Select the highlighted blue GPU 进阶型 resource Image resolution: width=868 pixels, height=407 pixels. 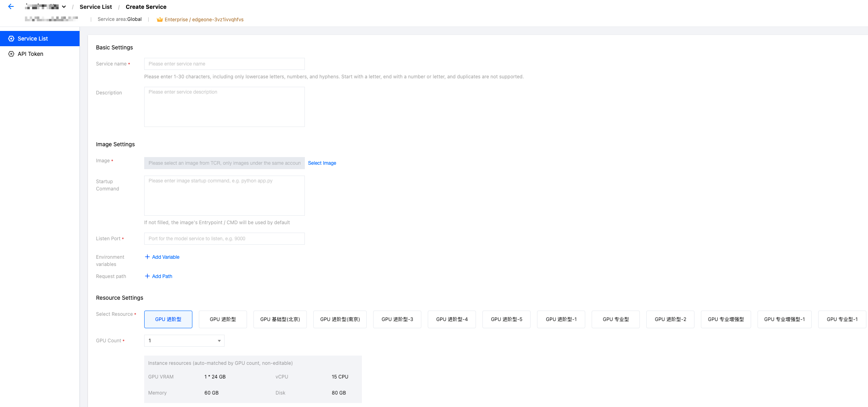coord(168,319)
